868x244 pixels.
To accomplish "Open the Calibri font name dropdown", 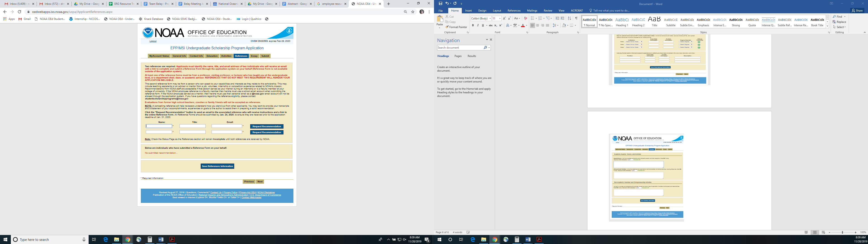I will click(x=490, y=19).
